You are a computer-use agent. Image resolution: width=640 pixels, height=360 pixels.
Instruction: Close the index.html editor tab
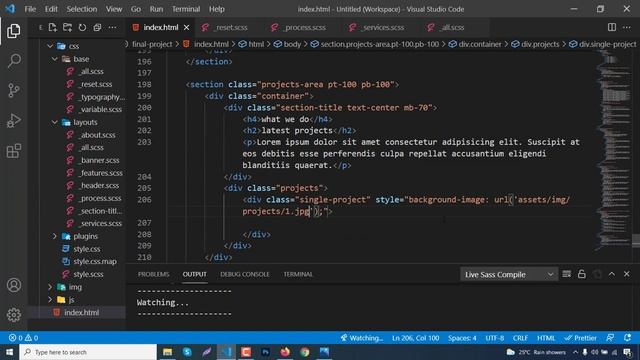pos(187,27)
